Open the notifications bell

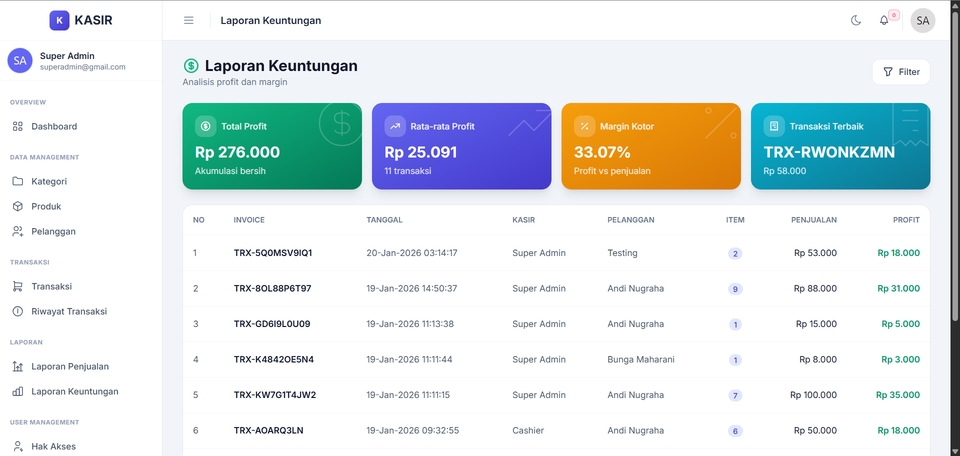[x=884, y=20]
